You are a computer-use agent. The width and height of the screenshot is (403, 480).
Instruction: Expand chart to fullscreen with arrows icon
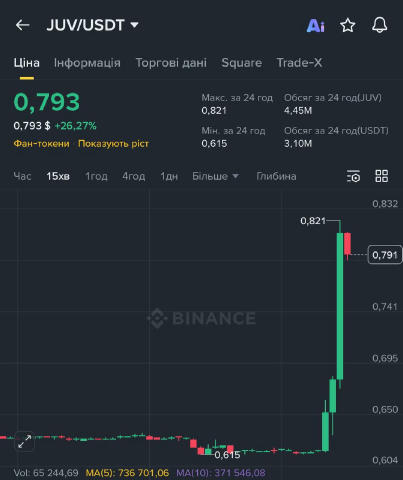[25, 442]
